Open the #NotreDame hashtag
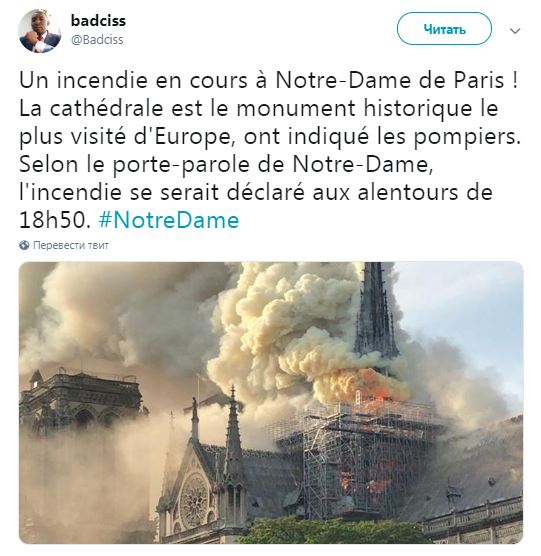 click(x=169, y=220)
